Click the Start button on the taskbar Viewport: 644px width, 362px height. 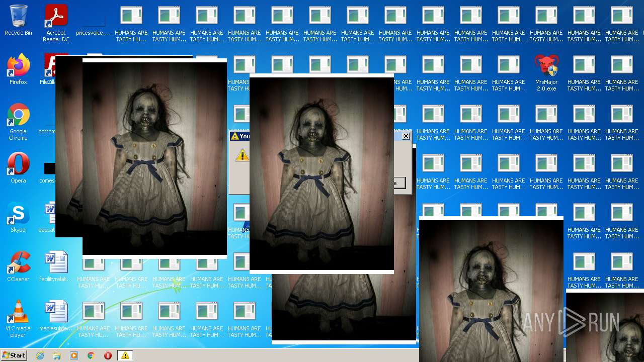pos(14,355)
